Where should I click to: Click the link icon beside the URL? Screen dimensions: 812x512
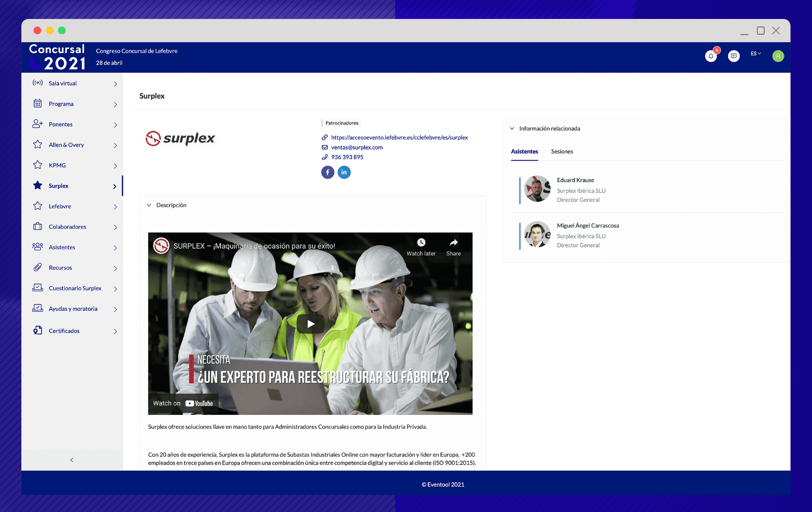click(325, 137)
